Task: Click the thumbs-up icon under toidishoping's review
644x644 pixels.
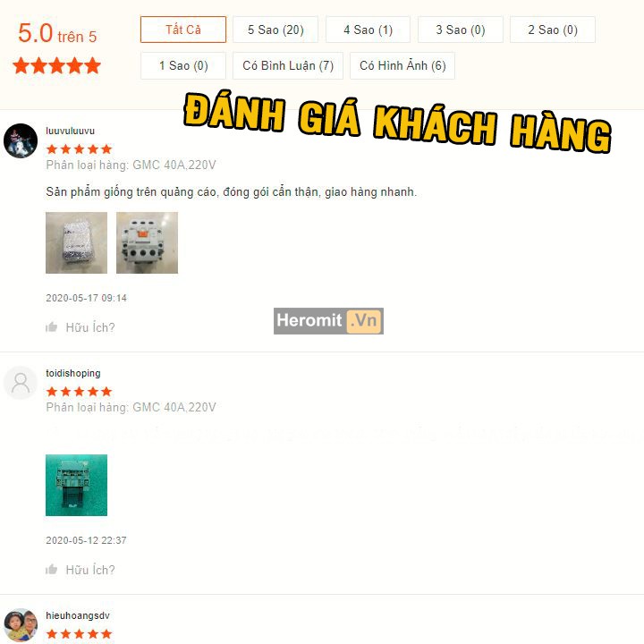Action: [x=51, y=569]
